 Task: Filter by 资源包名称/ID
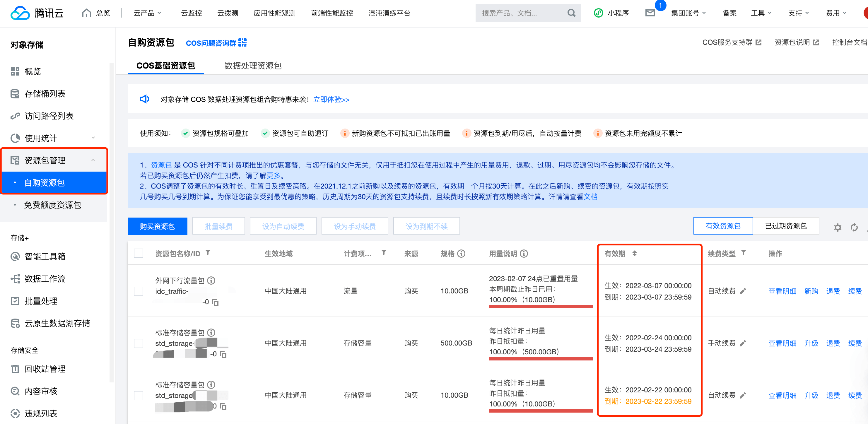point(208,252)
